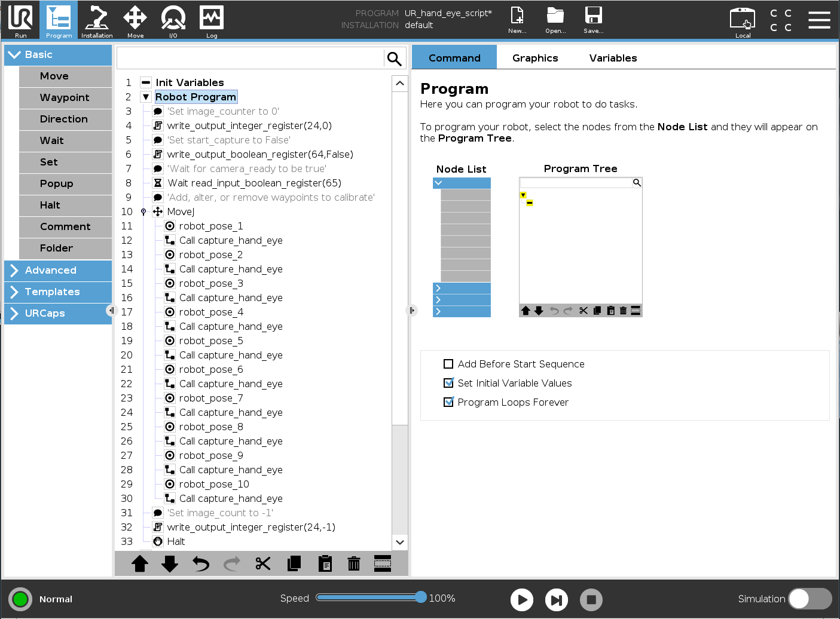
Task: Click the undo arrow in toolbar
Action: click(x=201, y=563)
